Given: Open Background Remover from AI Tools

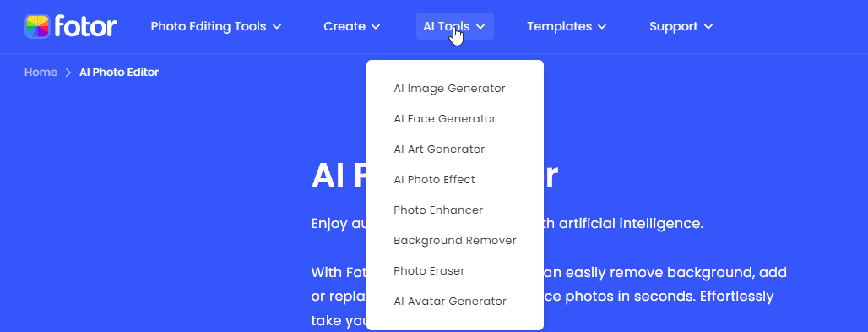Looking at the screenshot, I should (455, 241).
